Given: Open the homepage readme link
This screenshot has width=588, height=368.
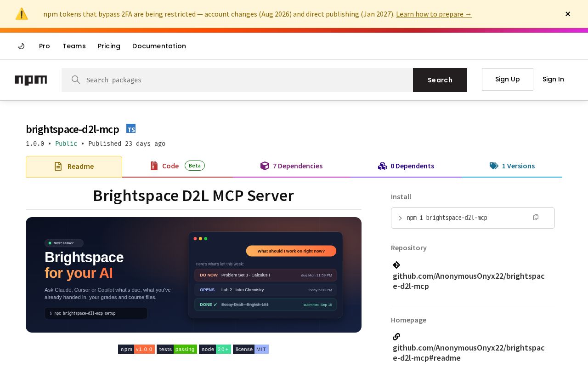Looking at the screenshot, I should point(469,353).
